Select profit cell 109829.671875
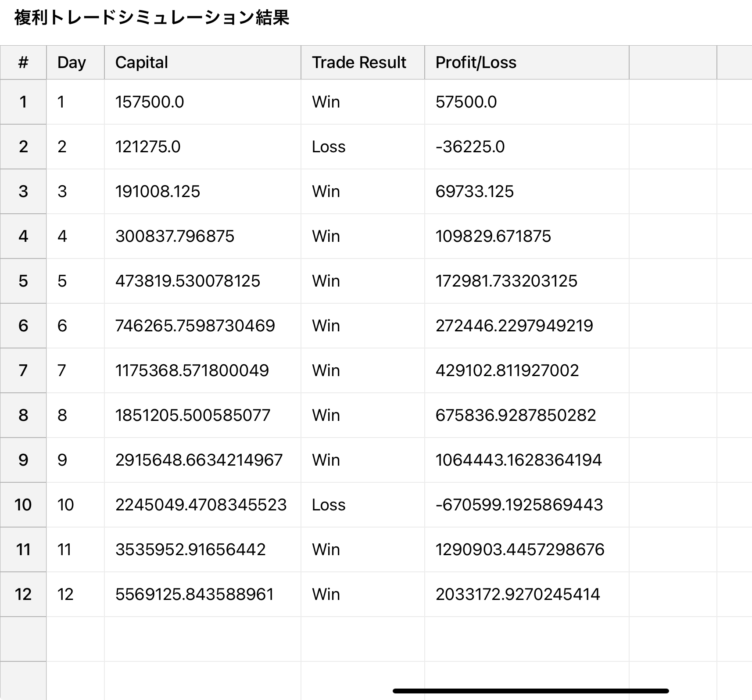 pos(493,236)
